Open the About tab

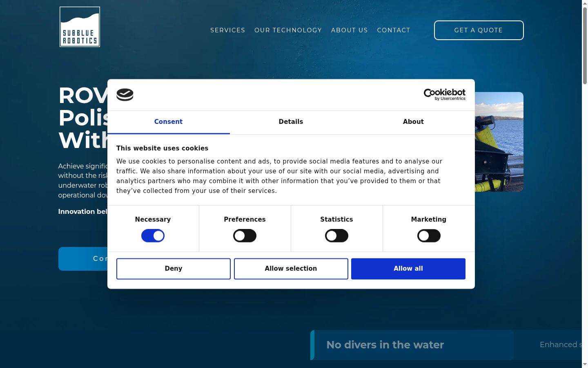413,122
